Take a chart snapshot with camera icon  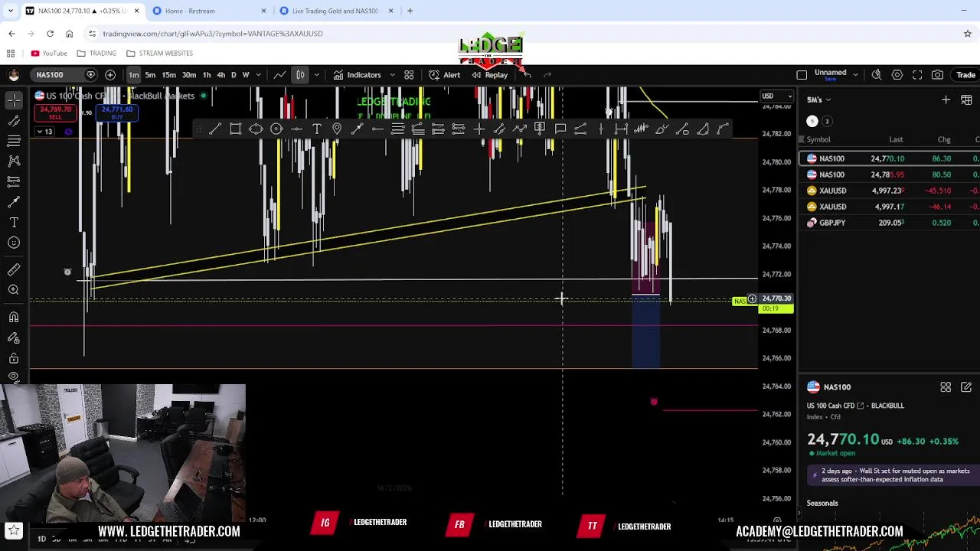pos(937,75)
